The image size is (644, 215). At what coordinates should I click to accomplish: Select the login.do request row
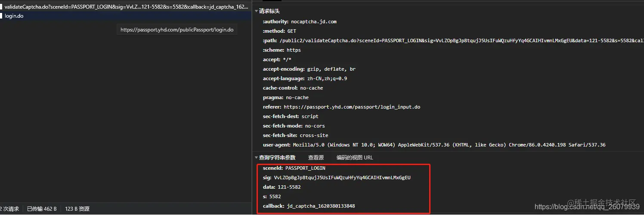click(126, 16)
